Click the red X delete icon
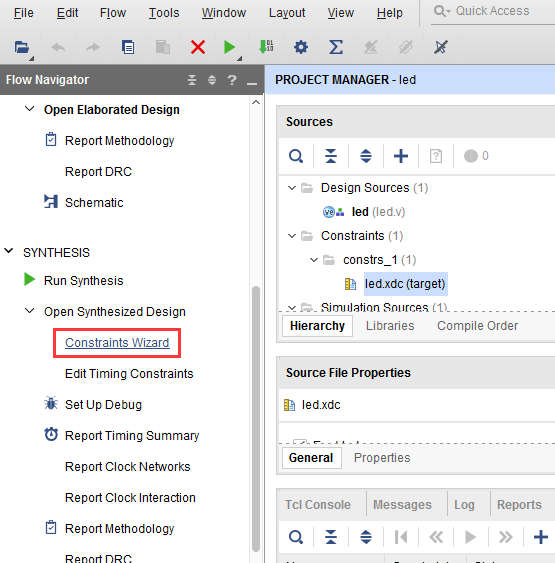555x563 pixels. [198, 47]
